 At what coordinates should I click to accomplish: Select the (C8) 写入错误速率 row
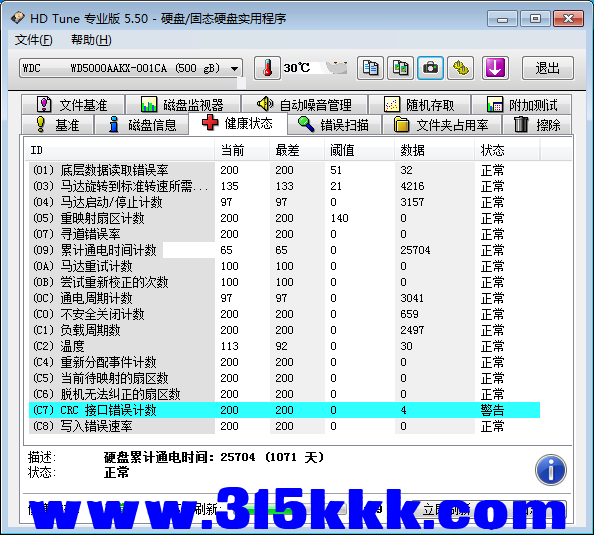tap(284, 426)
